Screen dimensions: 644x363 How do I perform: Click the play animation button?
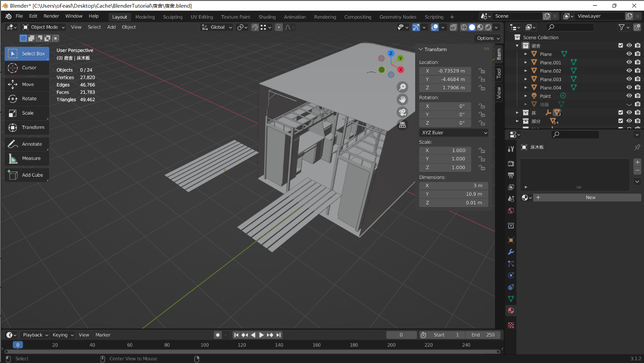(x=261, y=335)
